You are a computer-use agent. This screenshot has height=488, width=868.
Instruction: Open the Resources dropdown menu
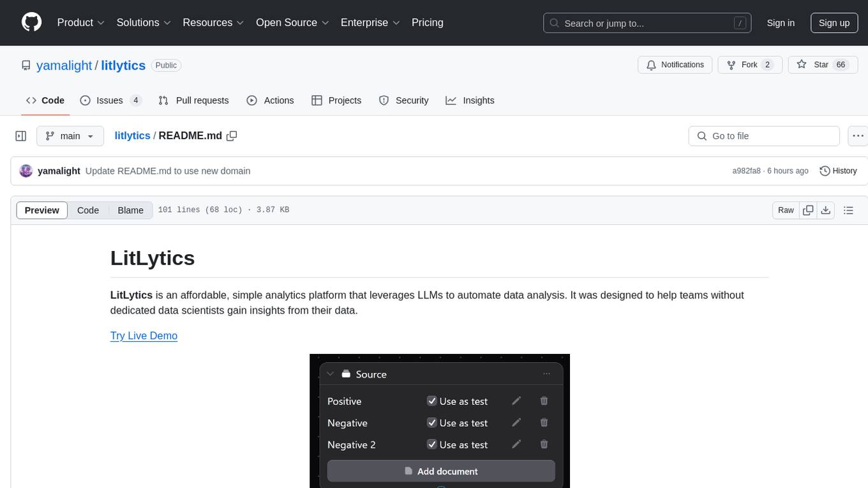(x=213, y=22)
